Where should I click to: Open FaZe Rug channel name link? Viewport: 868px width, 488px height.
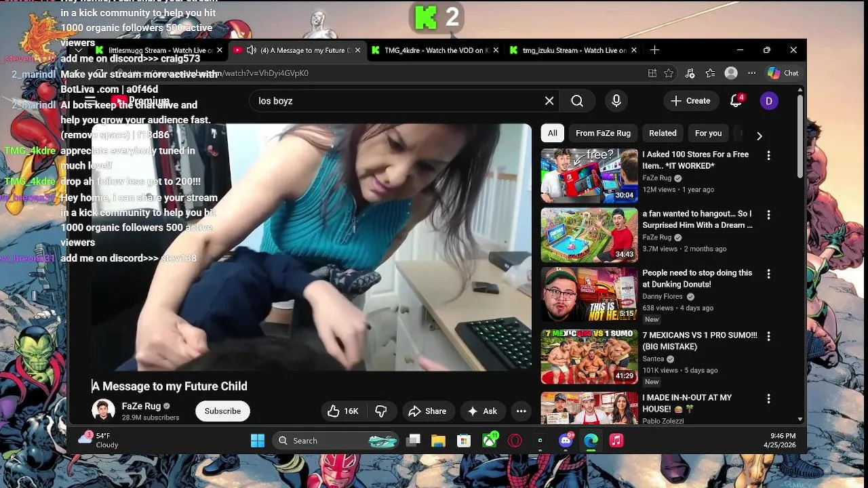click(141, 406)
